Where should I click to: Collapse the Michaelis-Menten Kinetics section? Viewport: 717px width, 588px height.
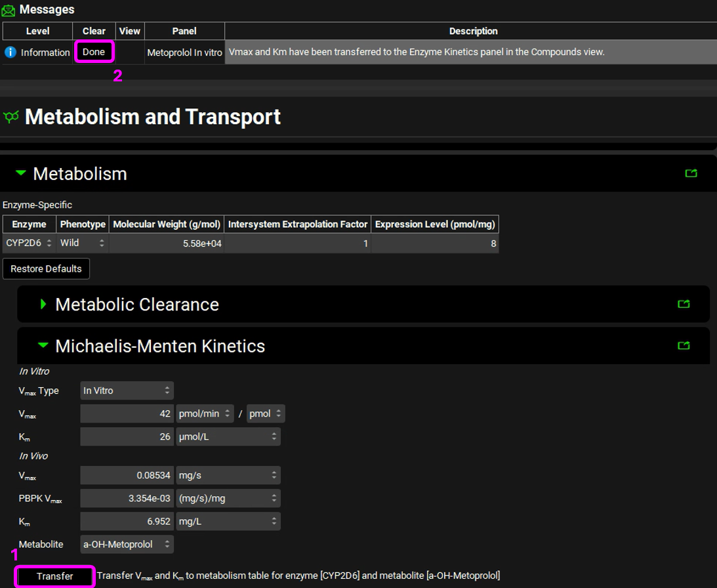[x=43, y=345]
